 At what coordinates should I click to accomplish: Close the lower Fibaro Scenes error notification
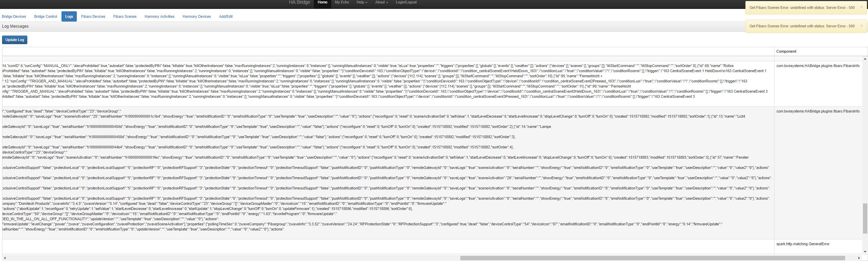(x=861, y=26)
